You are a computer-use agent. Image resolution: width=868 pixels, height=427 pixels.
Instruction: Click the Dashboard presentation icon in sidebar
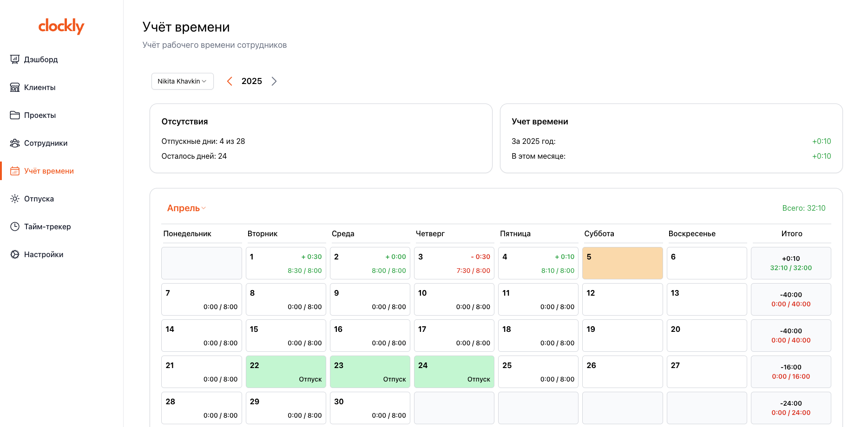[15, 59]
